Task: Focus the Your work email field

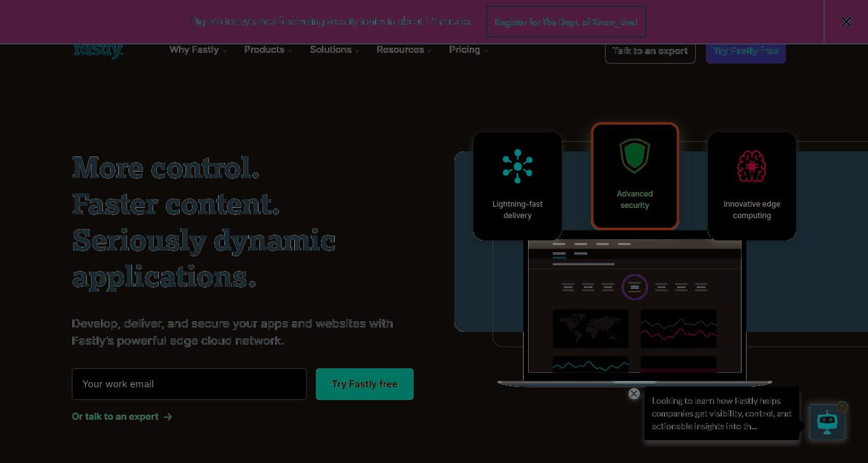Action: pos(189,384)
